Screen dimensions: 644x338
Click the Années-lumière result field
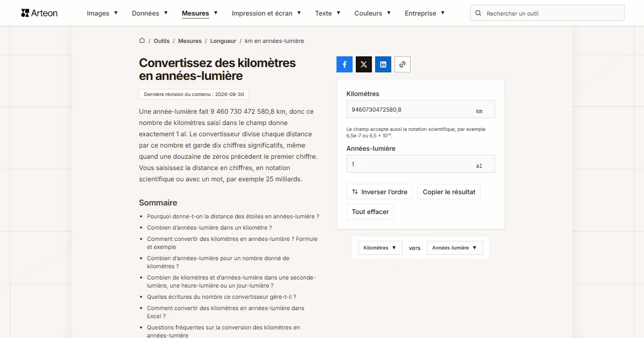coord(421,164)
